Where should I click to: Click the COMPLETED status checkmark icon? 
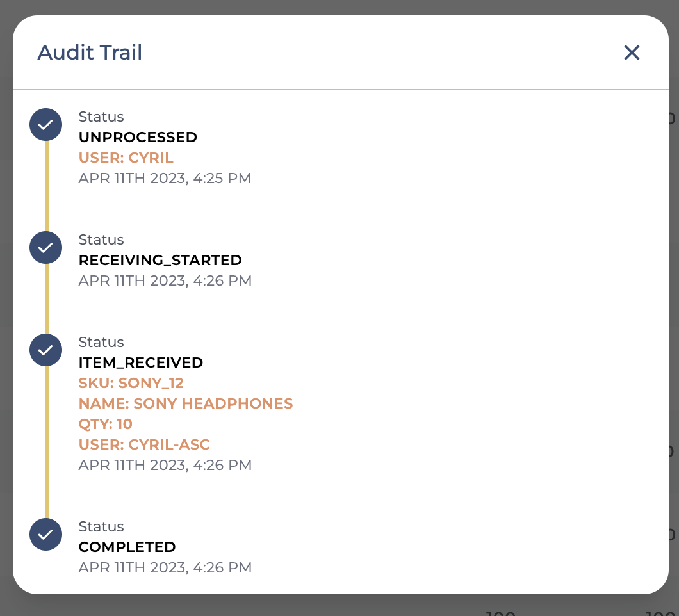tap(46, 535)
